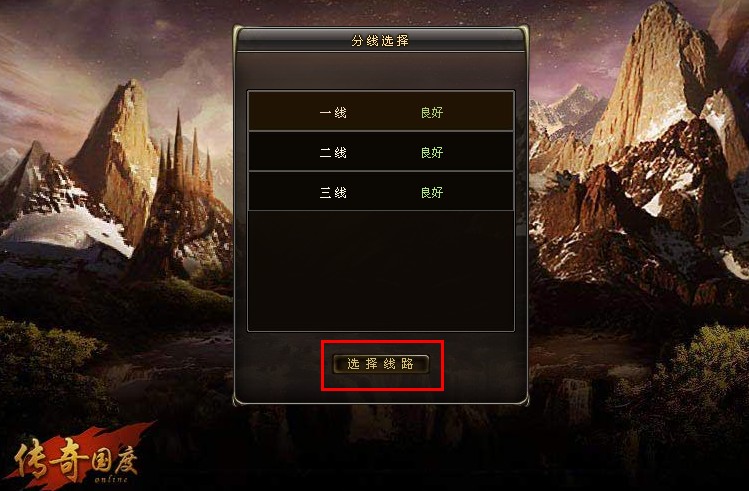Click the spired castle in the background

184,201
